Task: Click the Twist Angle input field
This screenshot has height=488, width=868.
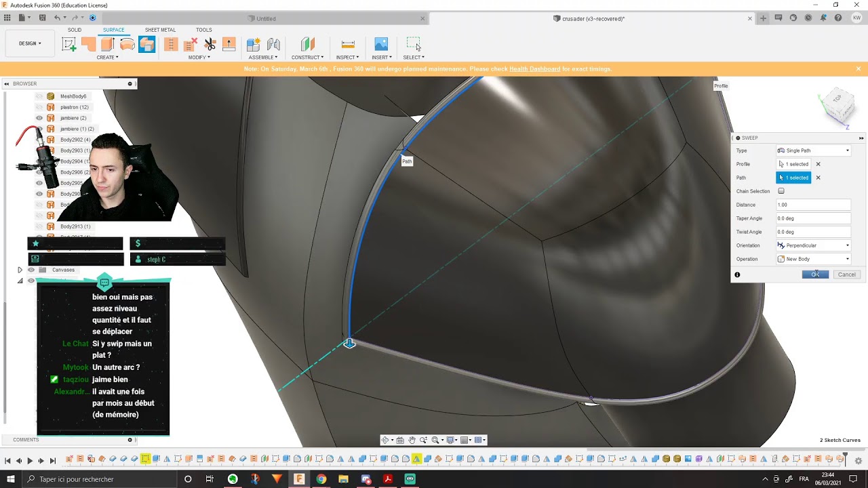Action: pyautogui.click(x=813, y=232)
